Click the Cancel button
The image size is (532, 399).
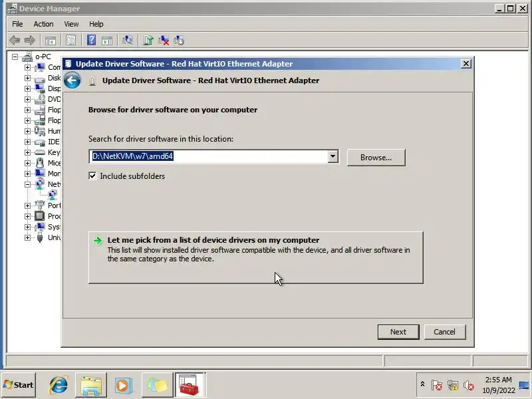click(x=444, y=332)
